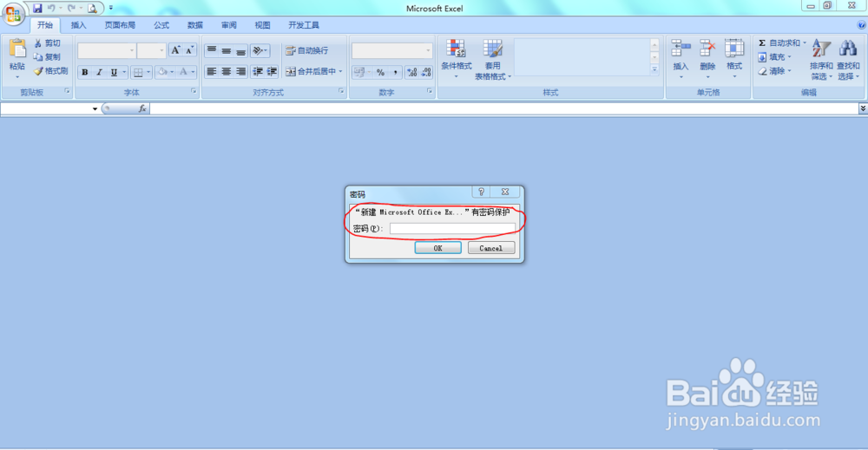Open the number format combo box
The image size is (868, 450).
click(392, 50)
